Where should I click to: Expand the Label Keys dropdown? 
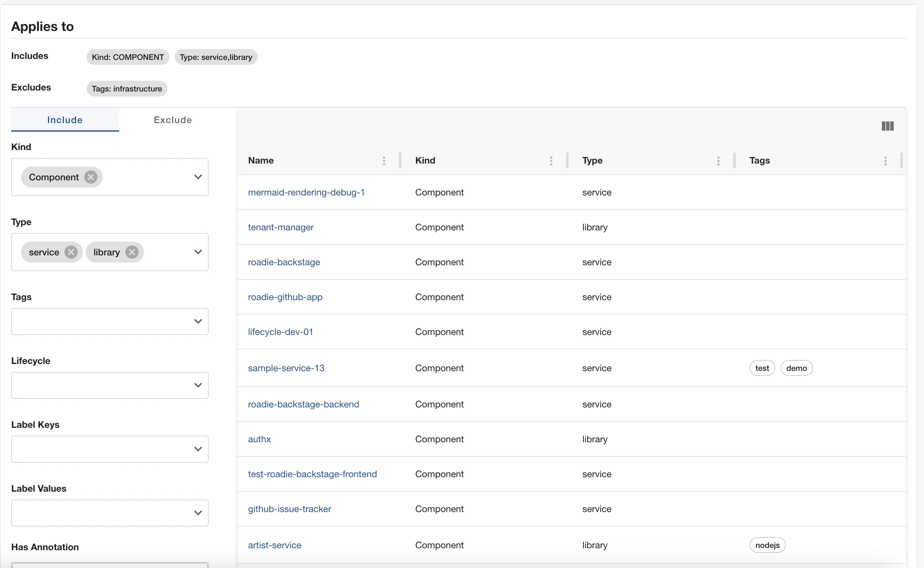pyautogui.click(x=198, y=449)
